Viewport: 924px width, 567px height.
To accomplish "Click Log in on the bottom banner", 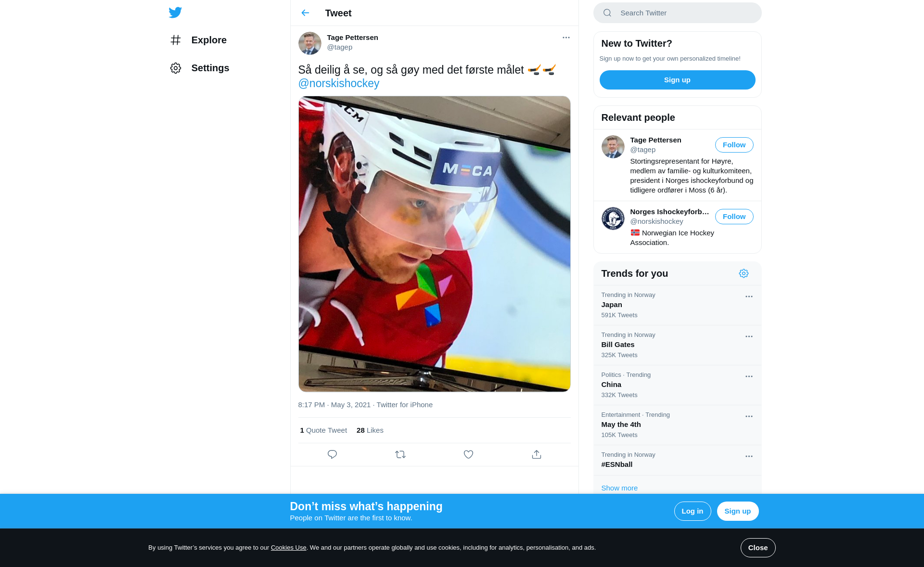I will pyautogui.click(x=693, y=511).
